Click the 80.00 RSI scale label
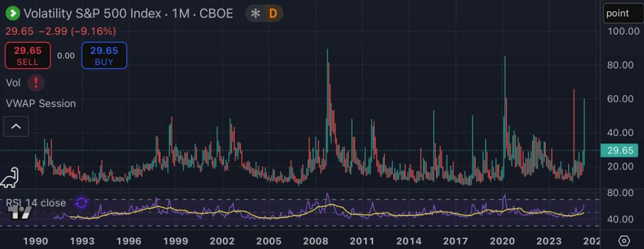Image resolution: width=644 pixels, height=249 pixels. tap(620, 193)
